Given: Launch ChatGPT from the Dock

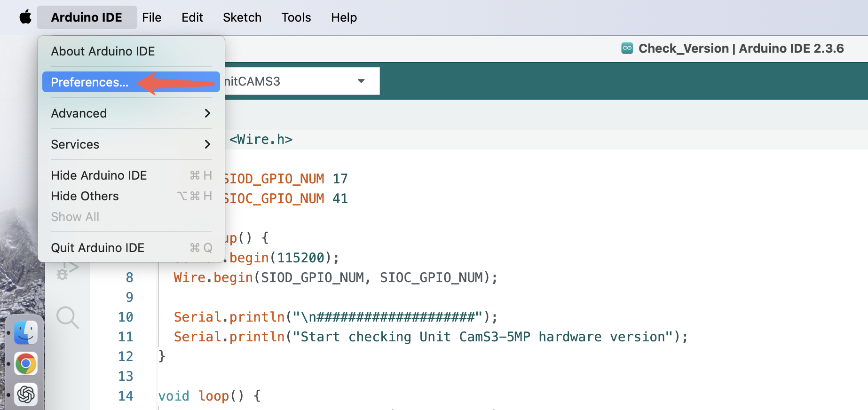Looking at the screenshot, I should tap(26, 394).
